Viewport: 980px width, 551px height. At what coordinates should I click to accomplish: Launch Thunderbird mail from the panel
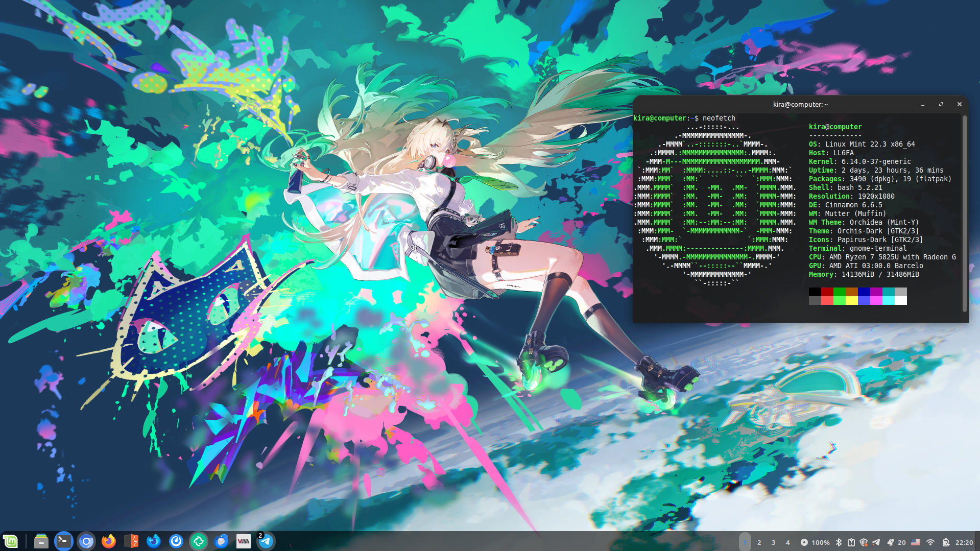click(x=221, y=541)
